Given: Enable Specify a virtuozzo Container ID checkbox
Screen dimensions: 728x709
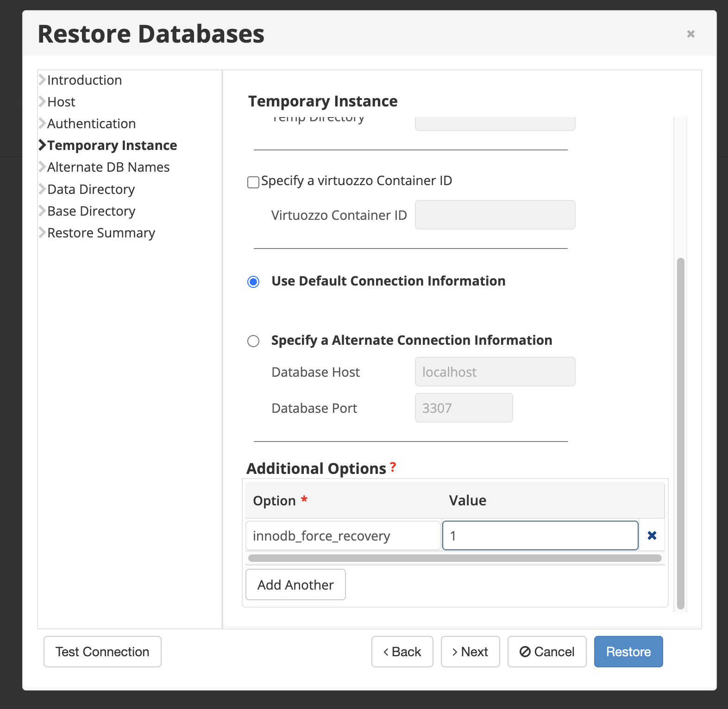Looking at the screenshot, I should [x=253, y=182].
